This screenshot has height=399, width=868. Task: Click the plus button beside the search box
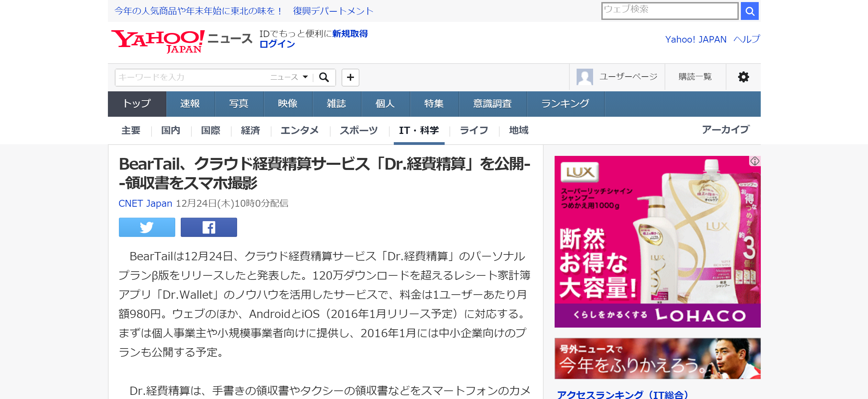(350, 77)
